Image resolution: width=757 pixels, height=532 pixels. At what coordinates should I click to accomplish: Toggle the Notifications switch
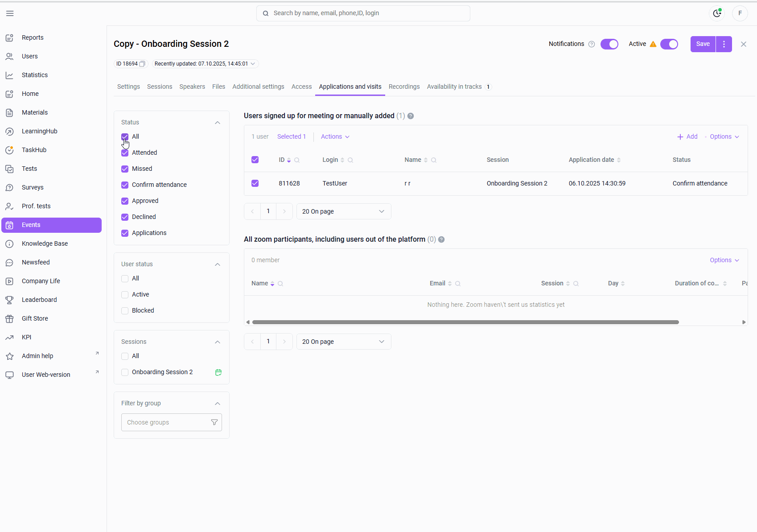tap(609, 44)
